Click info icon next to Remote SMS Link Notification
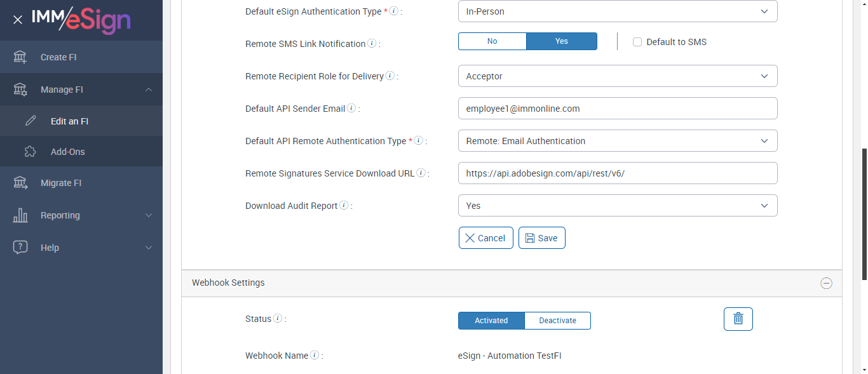868x374 pixels. (x=372, y=44)
